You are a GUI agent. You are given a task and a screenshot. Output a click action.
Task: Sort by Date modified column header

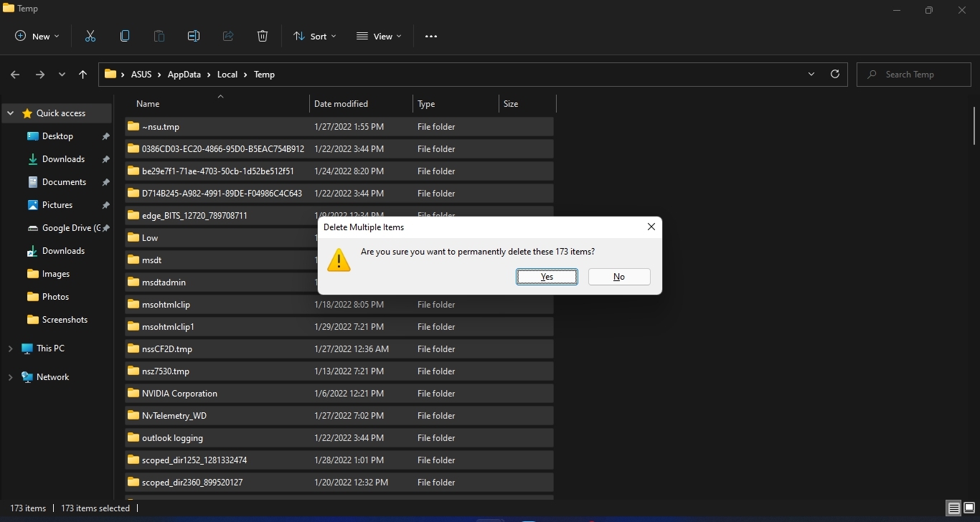pyautogui.click(x=361, y=104)
